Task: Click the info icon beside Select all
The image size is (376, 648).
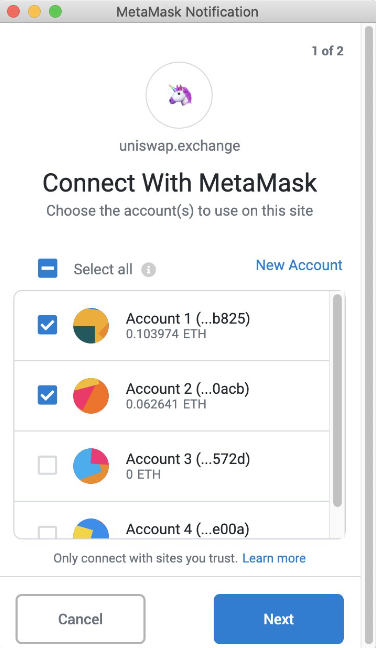Action: click(149, 270)
